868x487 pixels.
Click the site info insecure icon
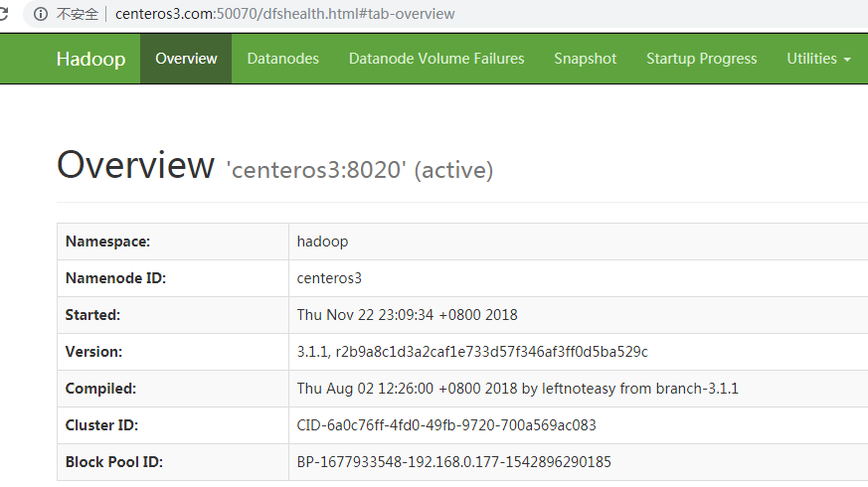tap(41, 14)
